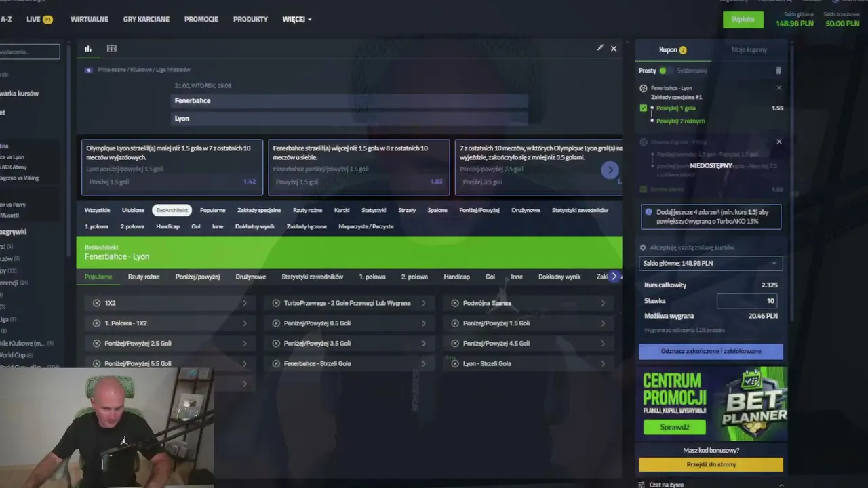The width and height of the screenshot is (868, 488).
Task: Click the live chat icon at the bottom
Action: pos(642,485)
